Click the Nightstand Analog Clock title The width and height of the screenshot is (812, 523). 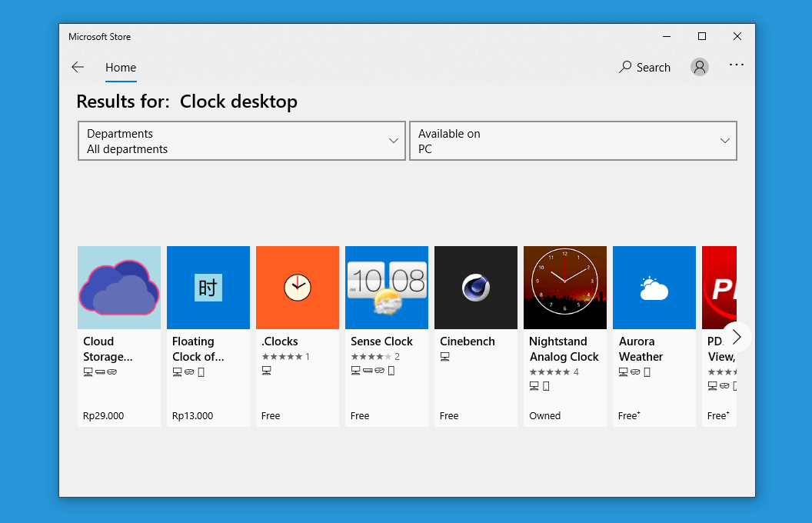564,349
